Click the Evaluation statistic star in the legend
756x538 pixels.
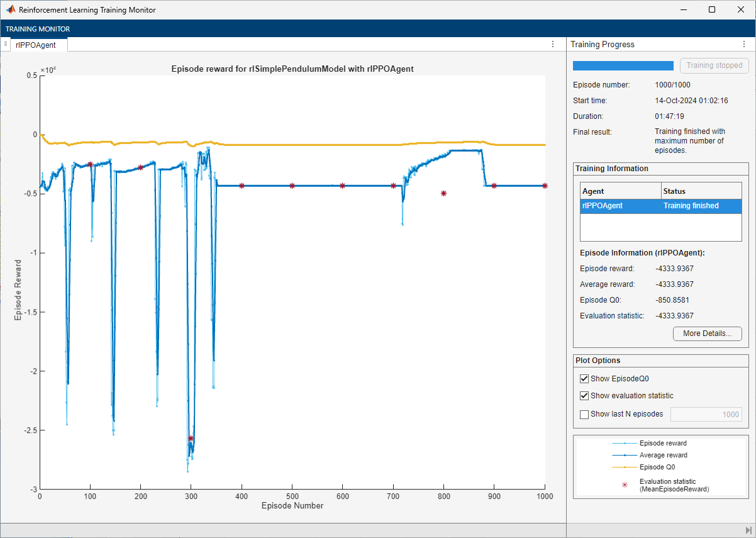[x=625, y=485]
